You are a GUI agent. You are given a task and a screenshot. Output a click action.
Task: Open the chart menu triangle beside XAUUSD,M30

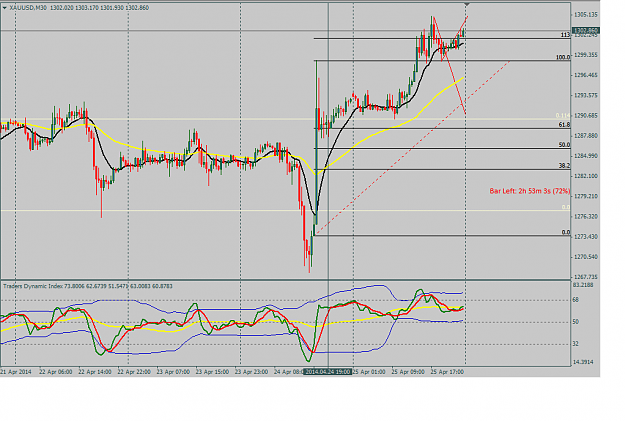[x=5, y=8]
